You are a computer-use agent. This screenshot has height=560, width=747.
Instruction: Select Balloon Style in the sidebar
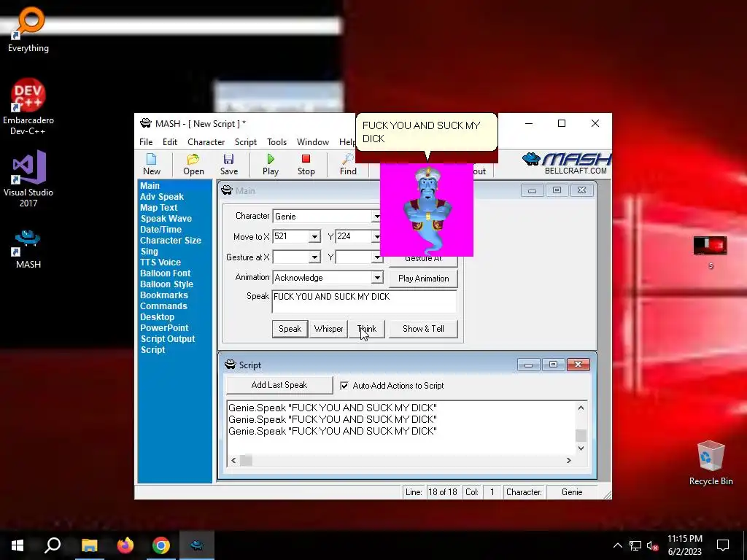point(167,284)
